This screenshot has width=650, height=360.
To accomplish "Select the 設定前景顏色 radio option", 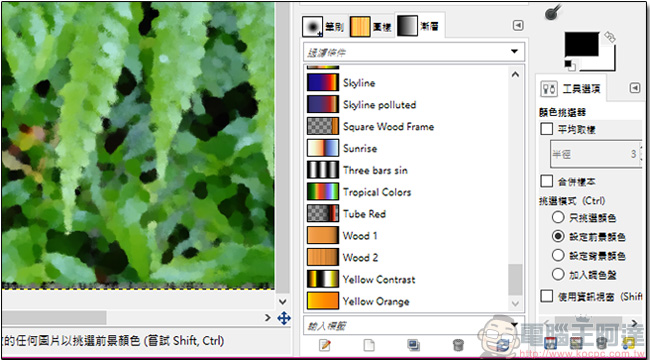I will point(558,236).
